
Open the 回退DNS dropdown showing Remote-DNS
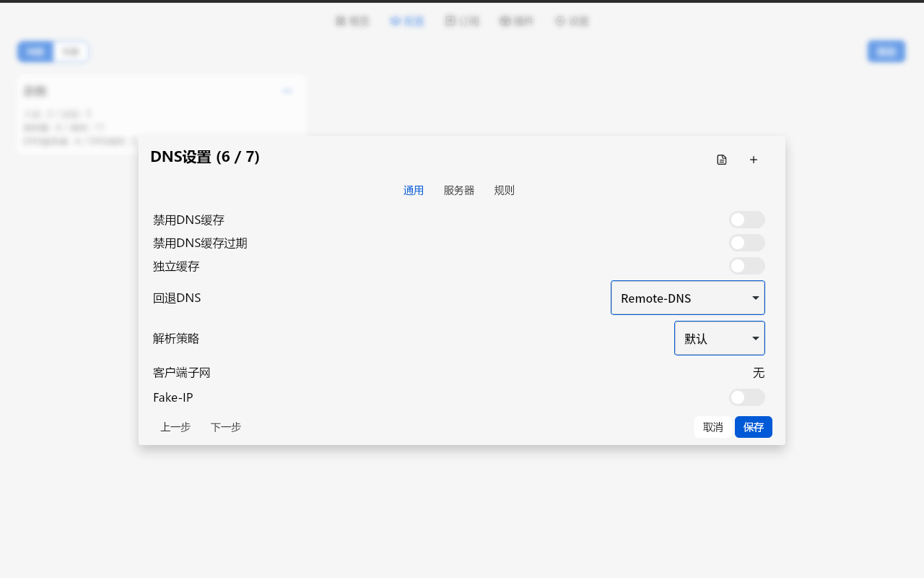[x=688, y=298]
